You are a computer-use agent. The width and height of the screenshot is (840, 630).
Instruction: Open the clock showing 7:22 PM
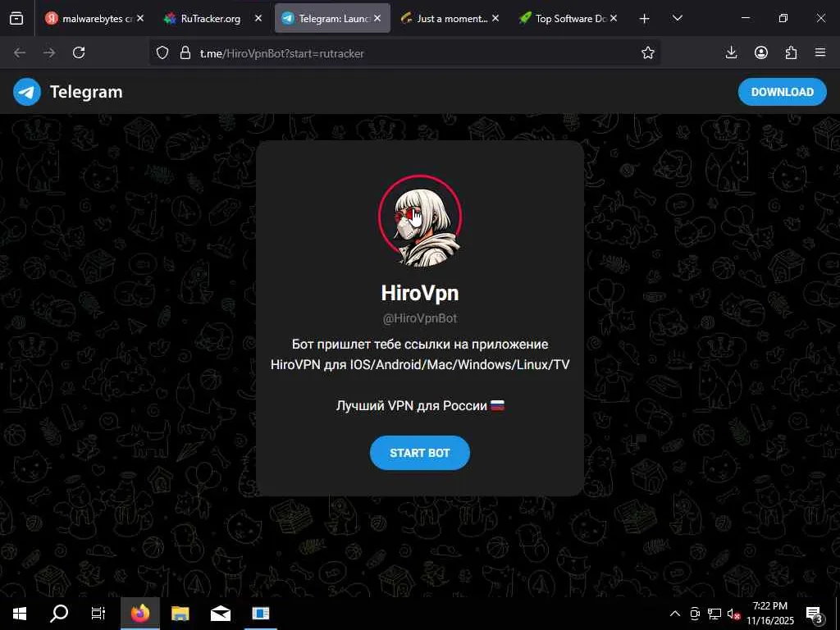[769, 614]
